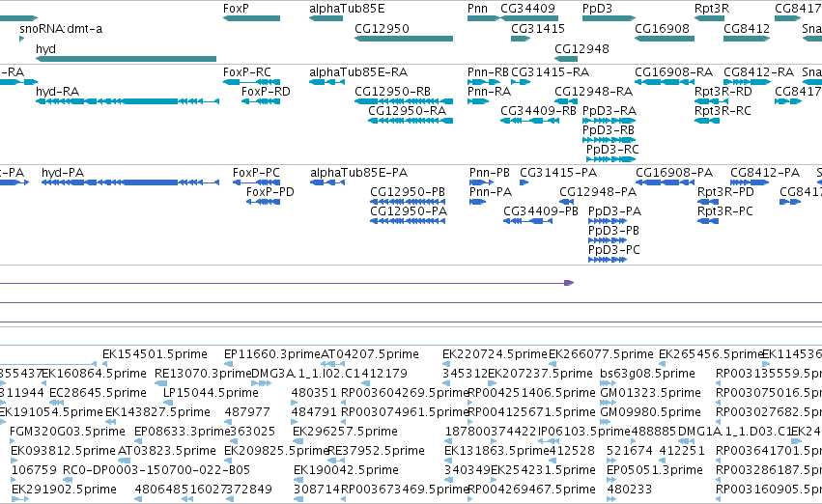Select the PpD3 gene arrow bar
Viewport: 822px width, 504px height.
(x=609, y=18)
